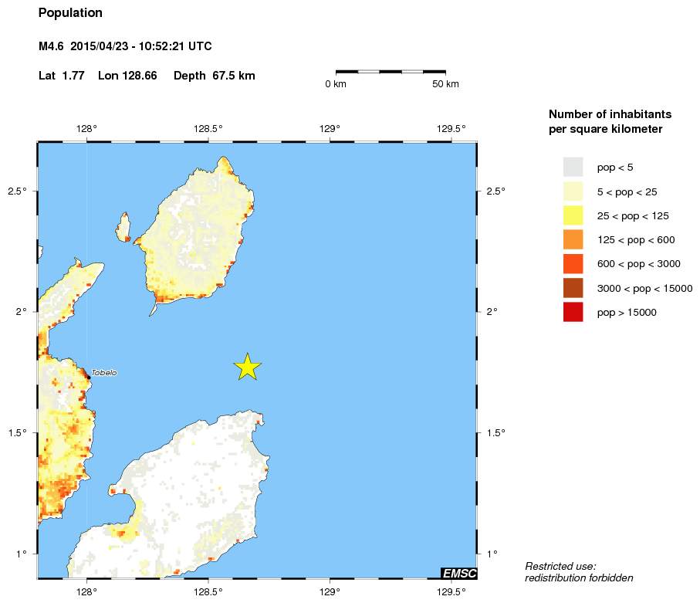Click the EMSC logo on the map

click(x=458, y=573)
